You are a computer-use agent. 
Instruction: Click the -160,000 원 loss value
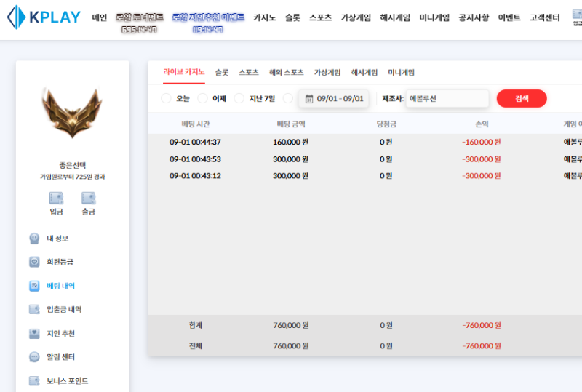pos(482,142)
